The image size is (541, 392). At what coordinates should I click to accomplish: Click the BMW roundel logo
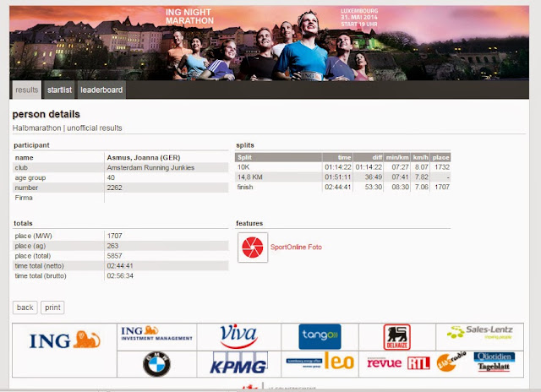click(x=156, y=364)
